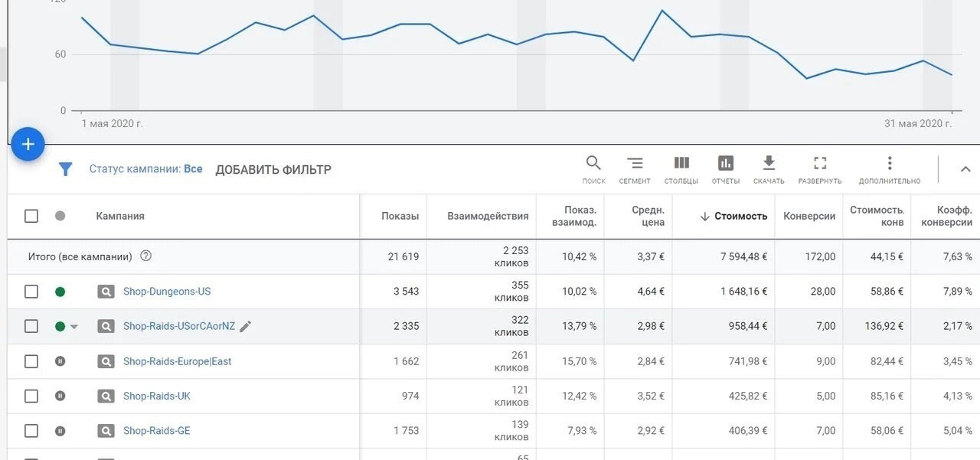
Task: Open the Shop-Raids-UK campaign link
Action: (157, 396)
